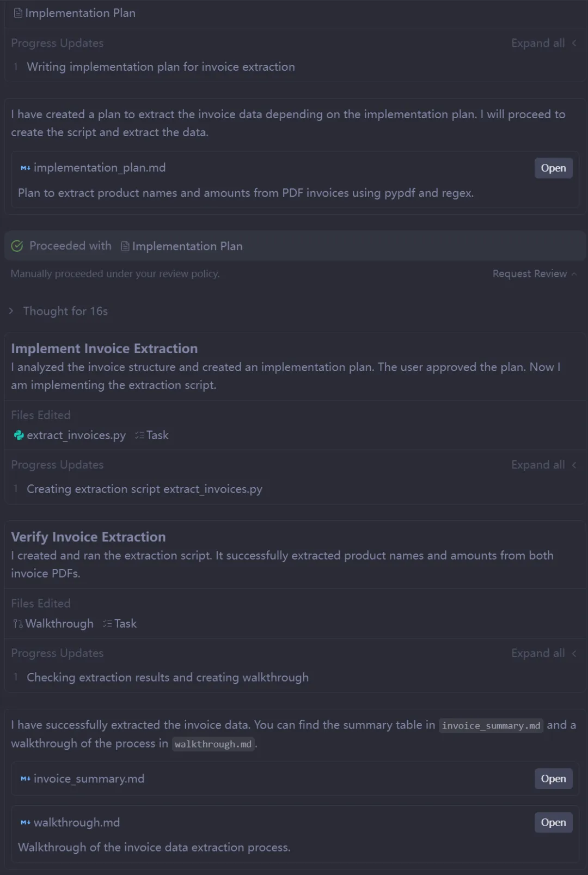Viewport: 588px width, 875px height.
Task: Expand all progress updates for Verify Invoice Extraction
Action: tap(543, 653)
